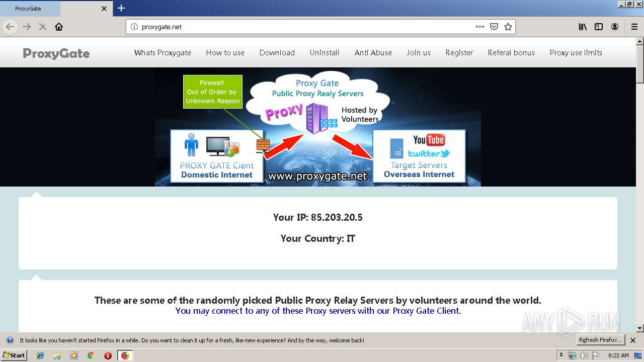644x362 pixels.
Task: Open the Firefox home page
Action: [x=59, y=27]
